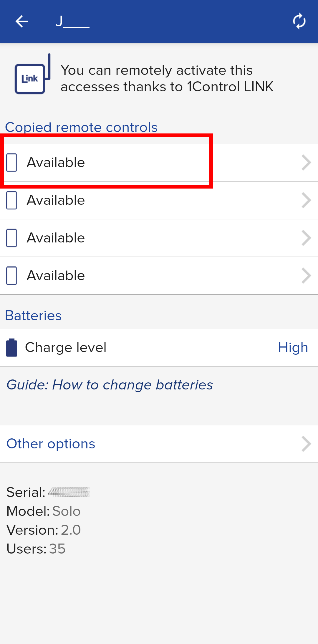Tap the device name title J____
The height and width of the screenshot is (644, 318).
coord(72,22)
